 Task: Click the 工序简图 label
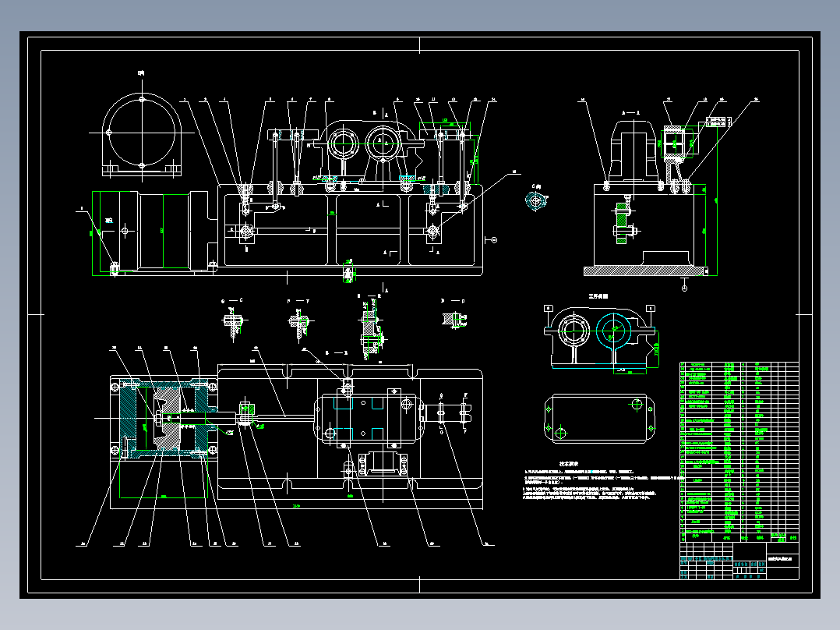pyautogui.click(x=598, y=296)
